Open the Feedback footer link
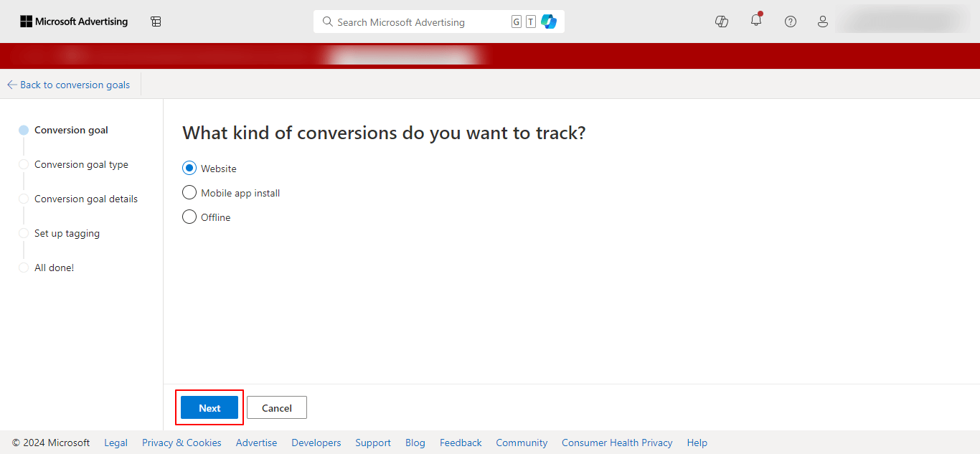The height and width of the screenshot is (454, 980). pos(461,443)
